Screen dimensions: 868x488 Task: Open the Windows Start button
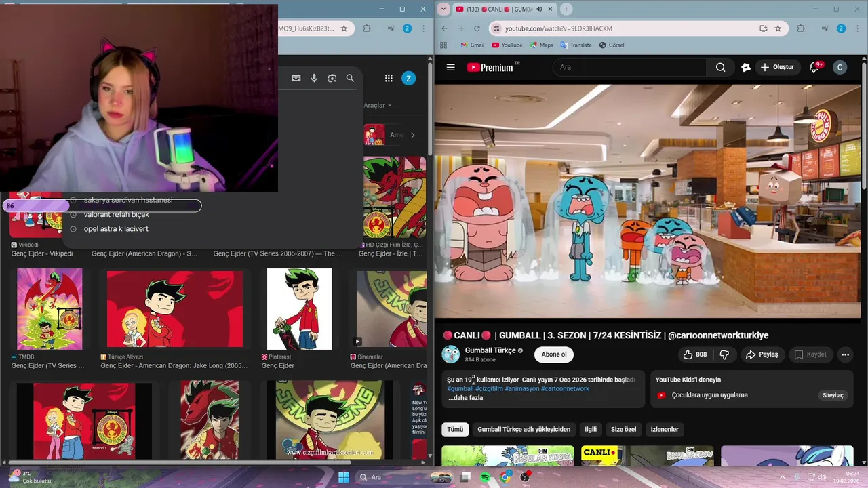coord(344,477)
